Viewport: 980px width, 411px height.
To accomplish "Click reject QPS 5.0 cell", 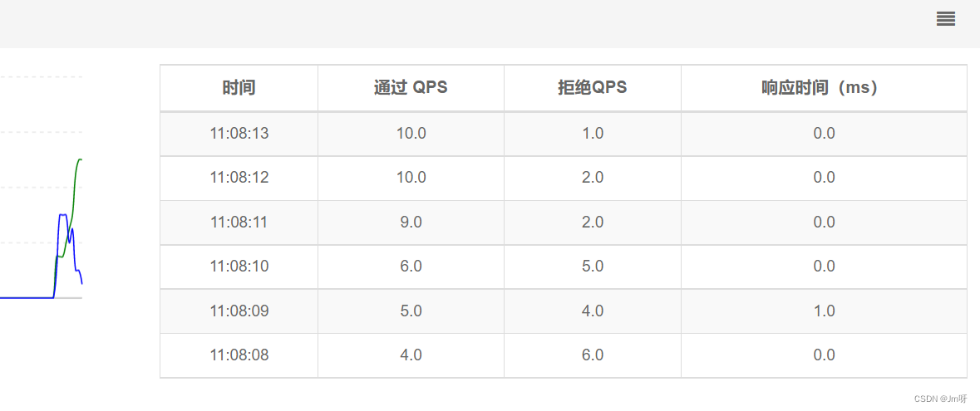I will (592, 267).
